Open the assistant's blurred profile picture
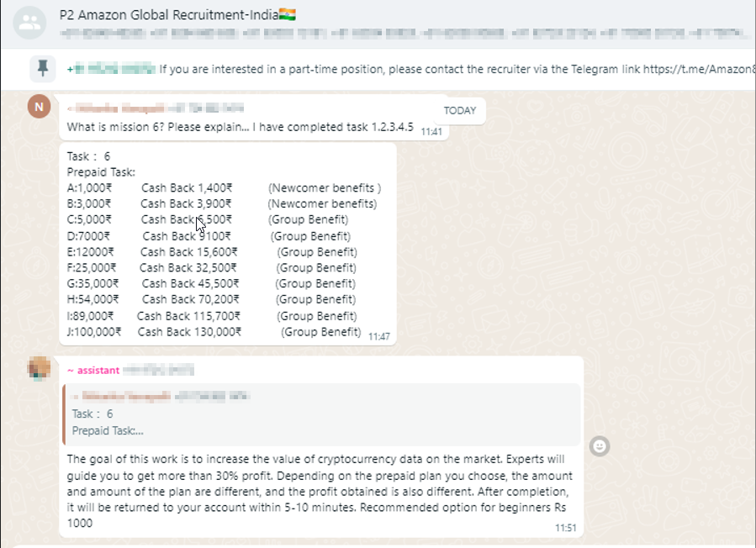This screenshot has height=548, width=756. (x=39, y=368)
